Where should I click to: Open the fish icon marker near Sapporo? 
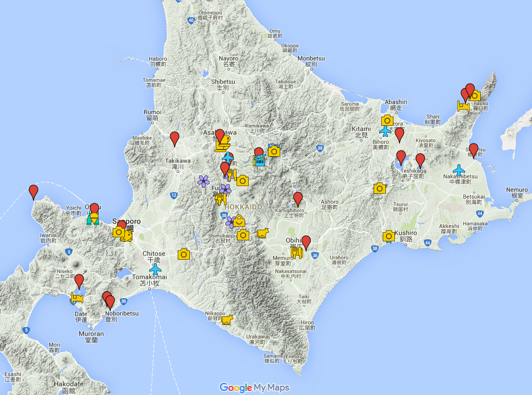point(126,236)
